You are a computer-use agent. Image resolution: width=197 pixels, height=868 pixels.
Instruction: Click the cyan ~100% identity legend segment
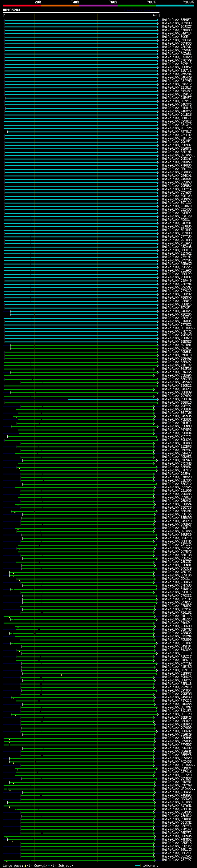pos(175,6)
